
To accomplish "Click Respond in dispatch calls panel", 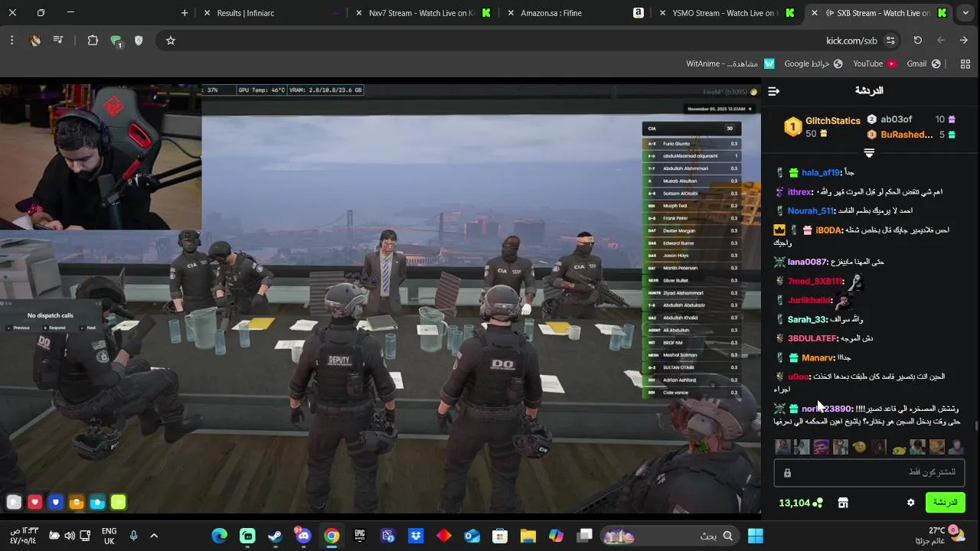I will click(x=56, y=328).
